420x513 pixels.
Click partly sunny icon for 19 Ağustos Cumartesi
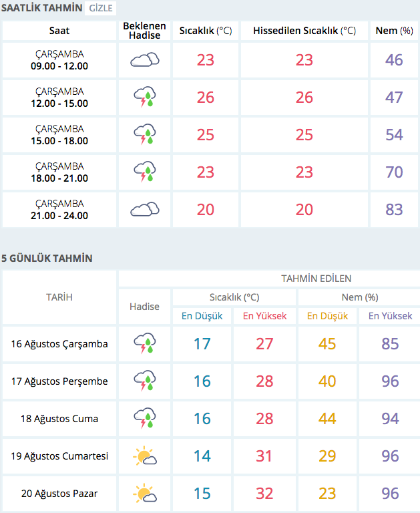coord(144,457)
